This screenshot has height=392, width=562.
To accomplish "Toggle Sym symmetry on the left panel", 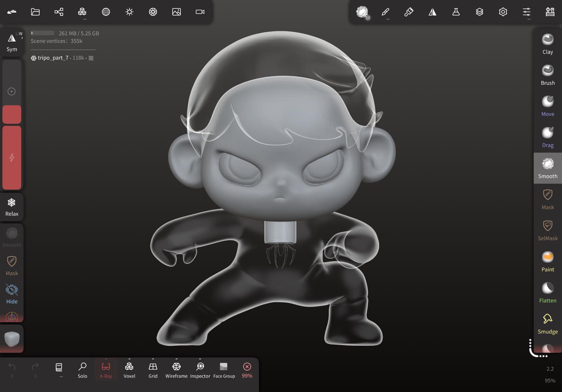I will click(12, 42).
